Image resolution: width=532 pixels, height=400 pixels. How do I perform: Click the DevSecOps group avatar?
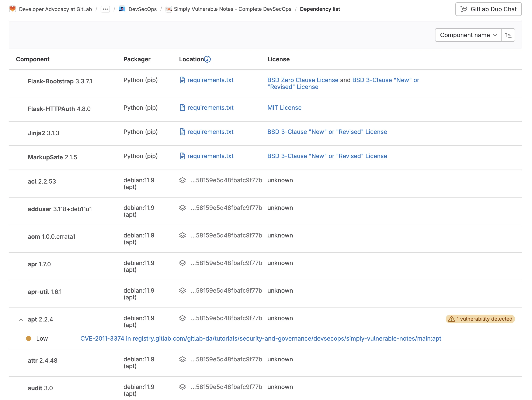click(x=122, y=9)
